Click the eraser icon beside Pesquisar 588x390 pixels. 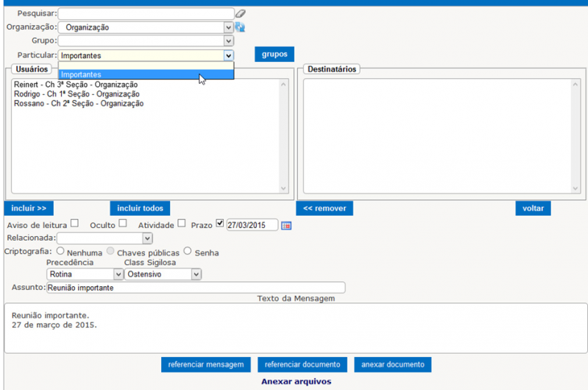[241, 13]
